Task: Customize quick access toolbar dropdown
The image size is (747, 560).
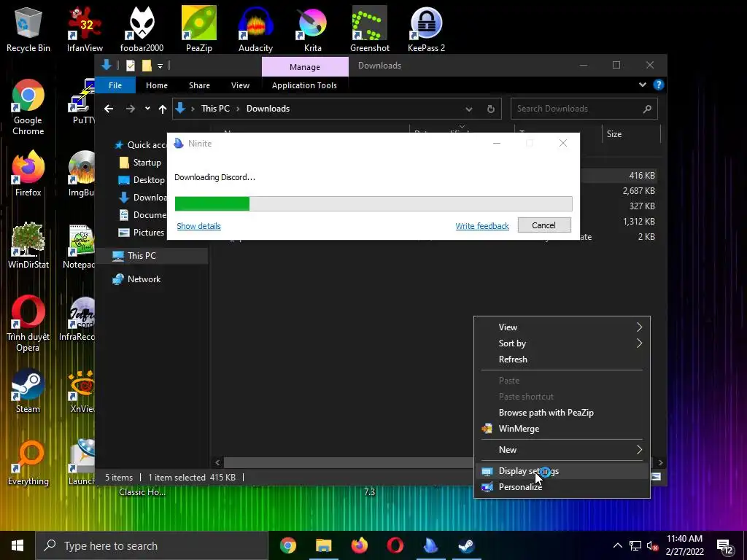Action: point(160,66)
